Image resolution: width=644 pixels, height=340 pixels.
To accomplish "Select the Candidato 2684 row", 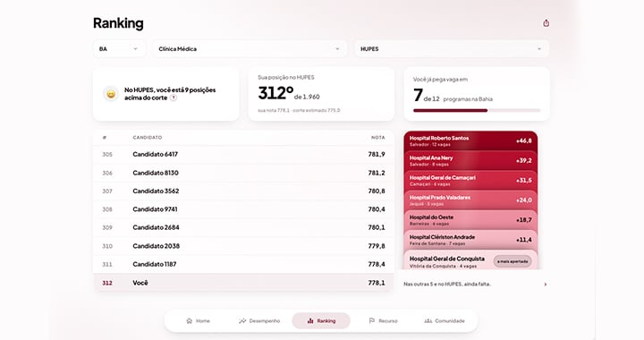I will point(243,227).
